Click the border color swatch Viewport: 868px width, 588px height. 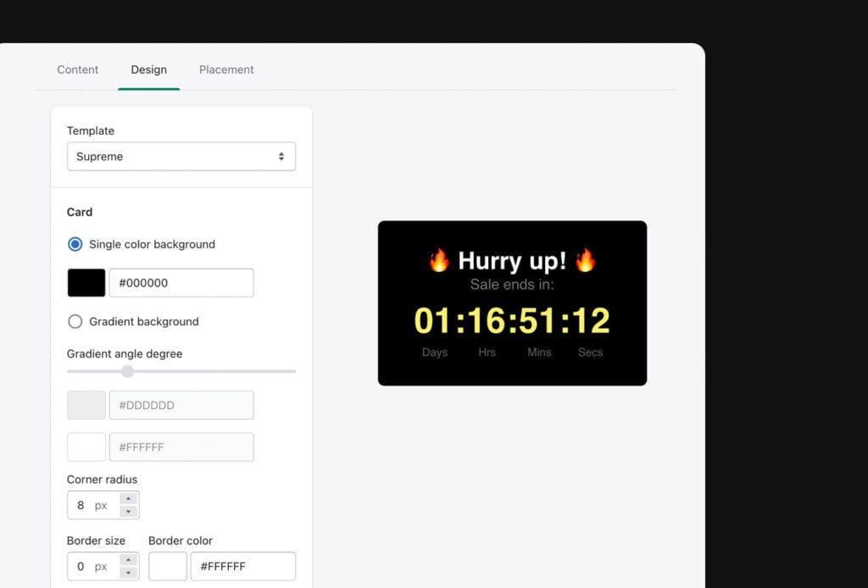(x=167, y=566)
